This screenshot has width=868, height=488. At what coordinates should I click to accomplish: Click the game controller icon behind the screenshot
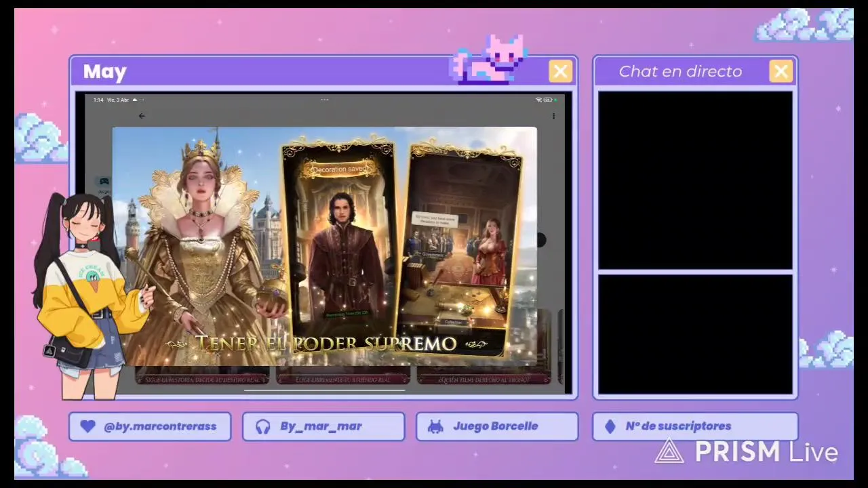click(104, 182)
